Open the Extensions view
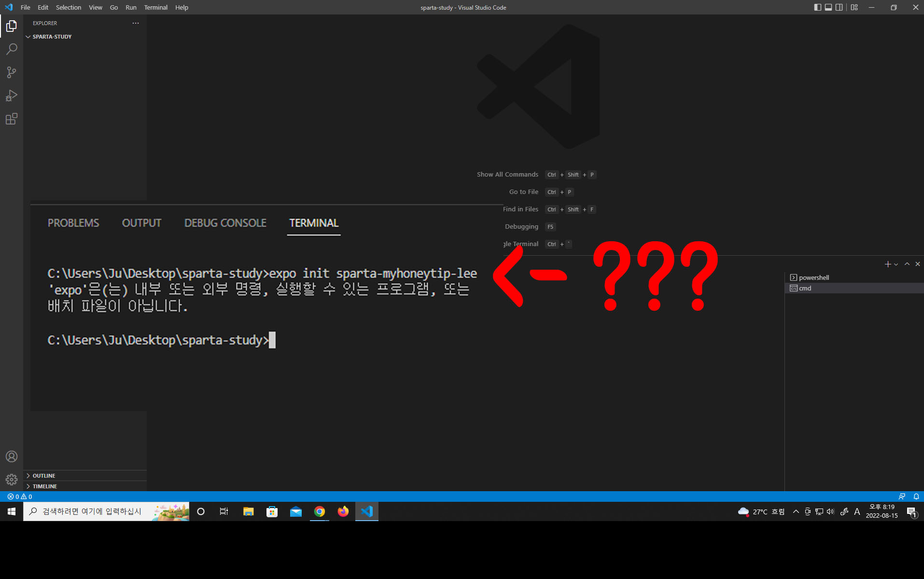Screen dimensions: 924x579 [12, 119]
